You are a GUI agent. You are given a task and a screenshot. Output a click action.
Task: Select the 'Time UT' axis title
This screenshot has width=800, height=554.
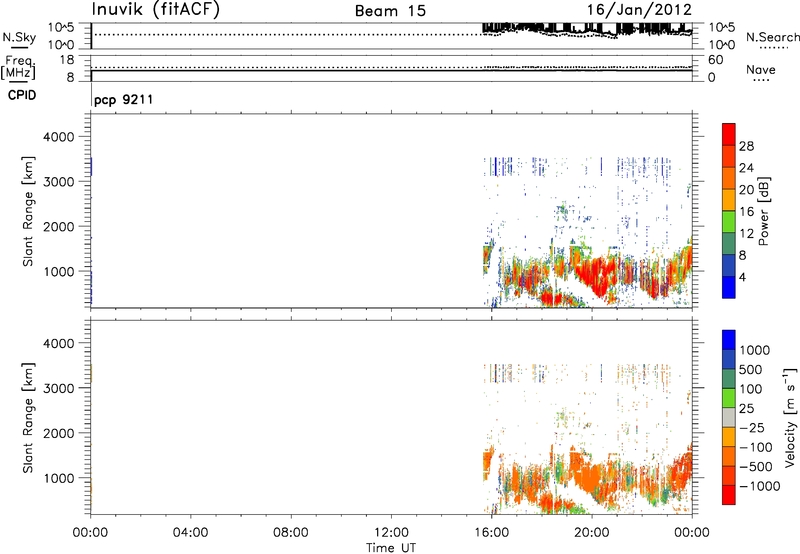point(391,547)
